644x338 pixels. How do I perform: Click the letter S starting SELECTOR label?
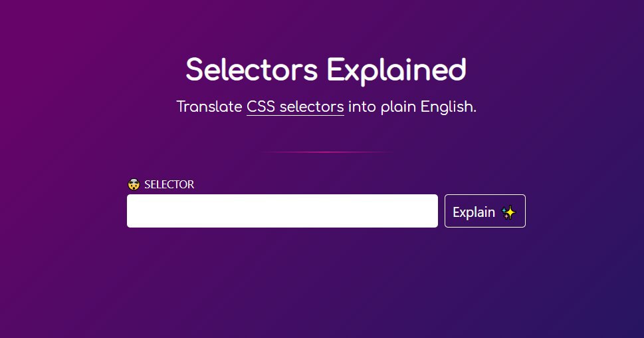tap(148, 184)
